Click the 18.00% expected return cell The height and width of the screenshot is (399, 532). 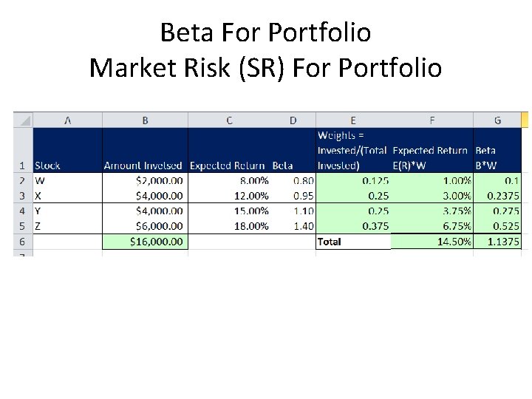tap(229, 226)
